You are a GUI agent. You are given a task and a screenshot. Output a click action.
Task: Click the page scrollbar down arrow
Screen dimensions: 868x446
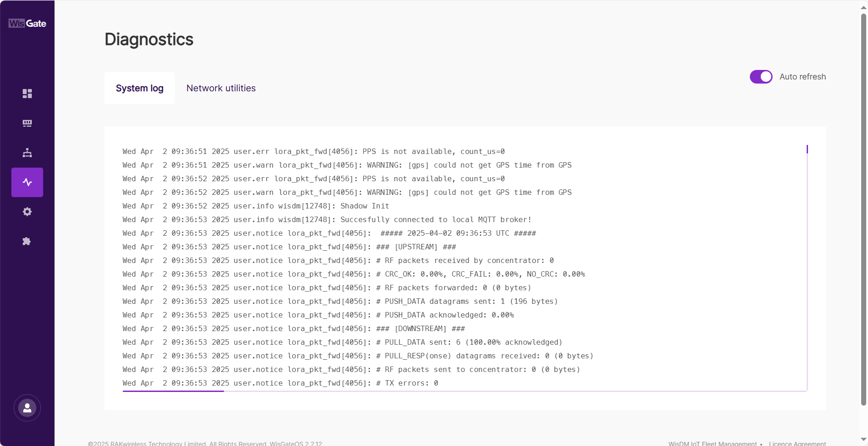(x=863, y=439)
